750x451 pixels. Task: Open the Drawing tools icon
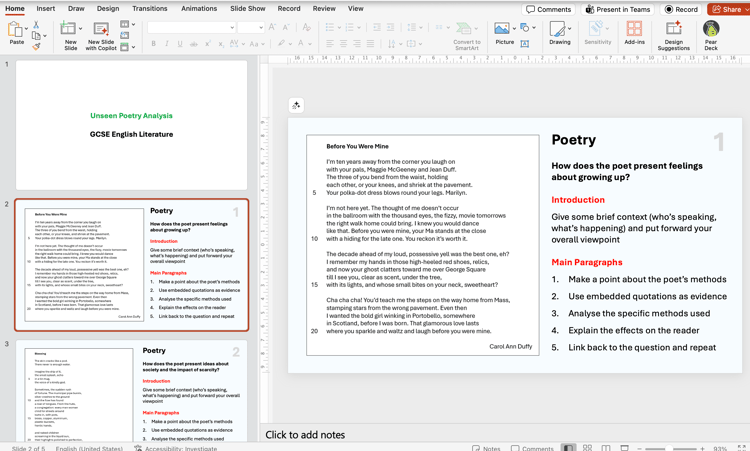[559, 29]
